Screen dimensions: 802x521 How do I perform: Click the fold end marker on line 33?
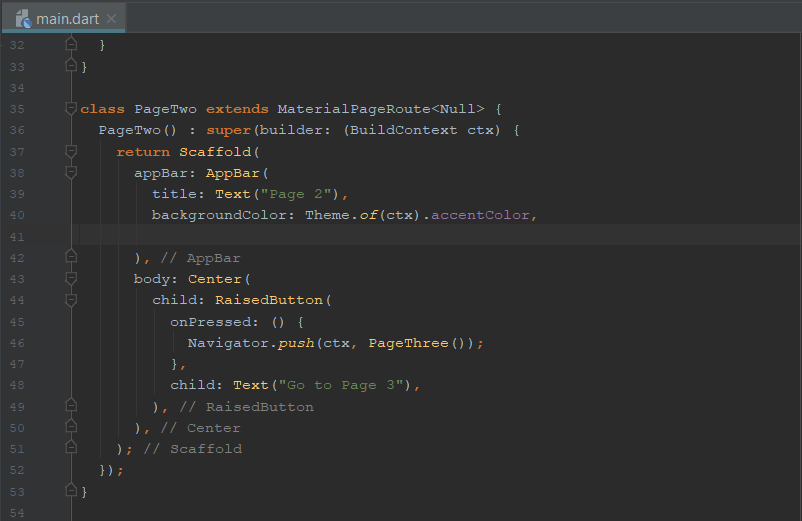[71, 65]
